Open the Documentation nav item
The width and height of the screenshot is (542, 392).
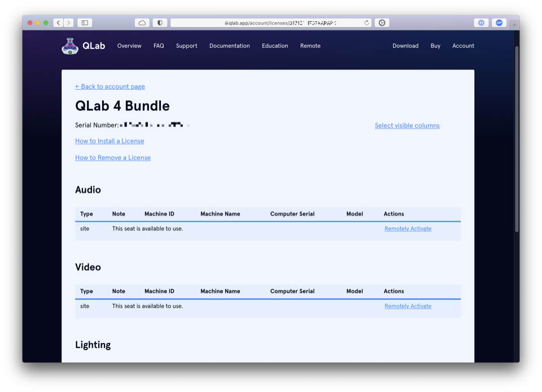click(229, 46)
